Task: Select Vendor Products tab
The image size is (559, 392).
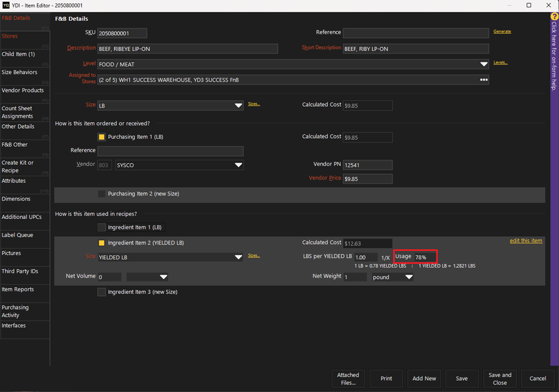Action: (25, 94)
